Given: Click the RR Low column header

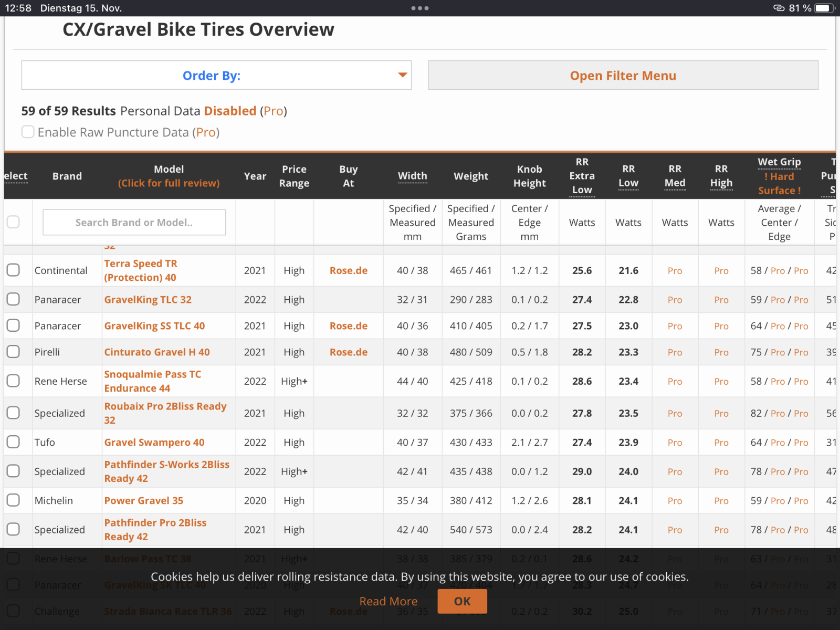Looking at the screenshot, I should tap(628, 176).
